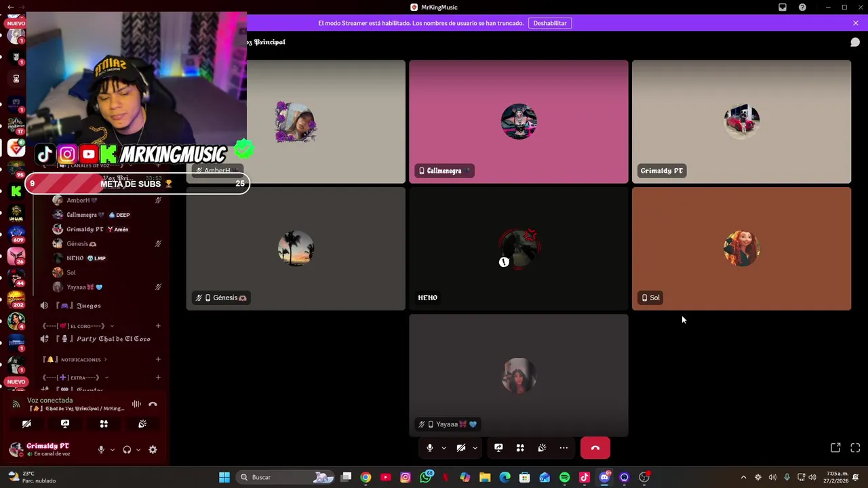Focus the Génesis video tile
Viewport: 868px width, 488px height.
tap(296, 249)
